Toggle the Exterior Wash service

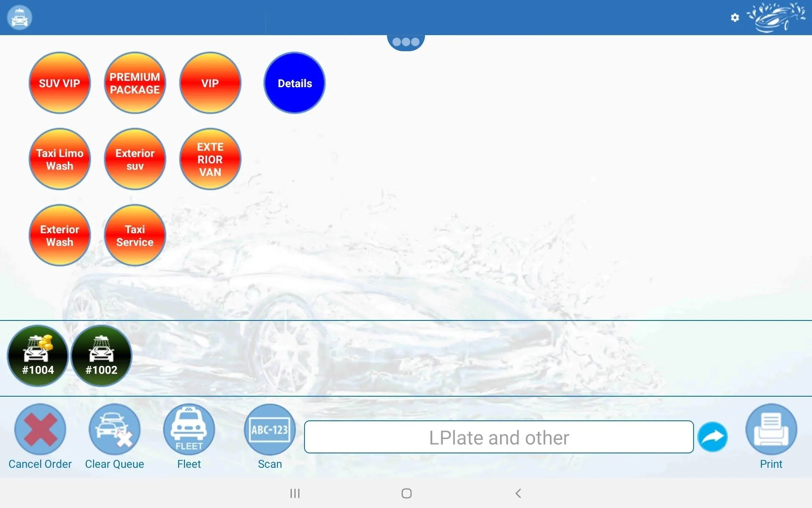tap(59, 236)
